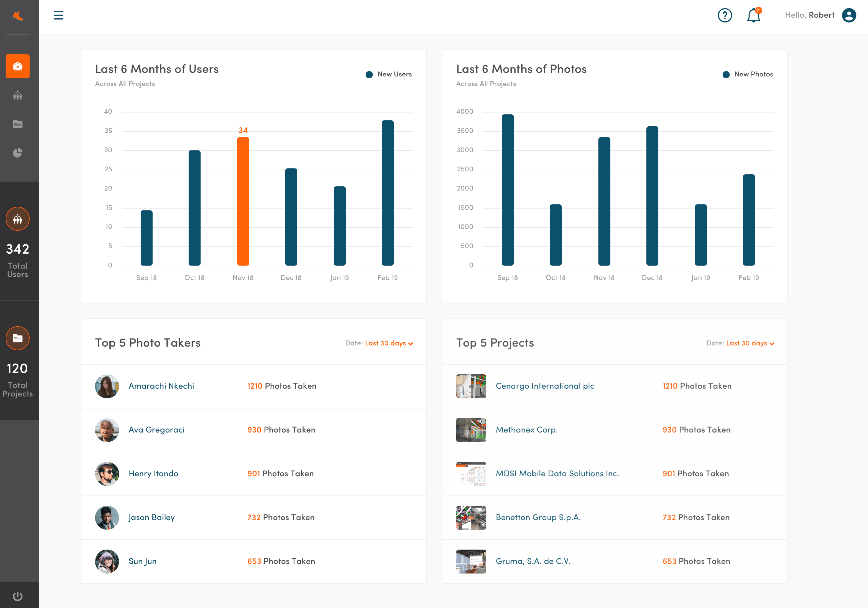Select the Nov 18 bar in photos chart

pos(605,201)
